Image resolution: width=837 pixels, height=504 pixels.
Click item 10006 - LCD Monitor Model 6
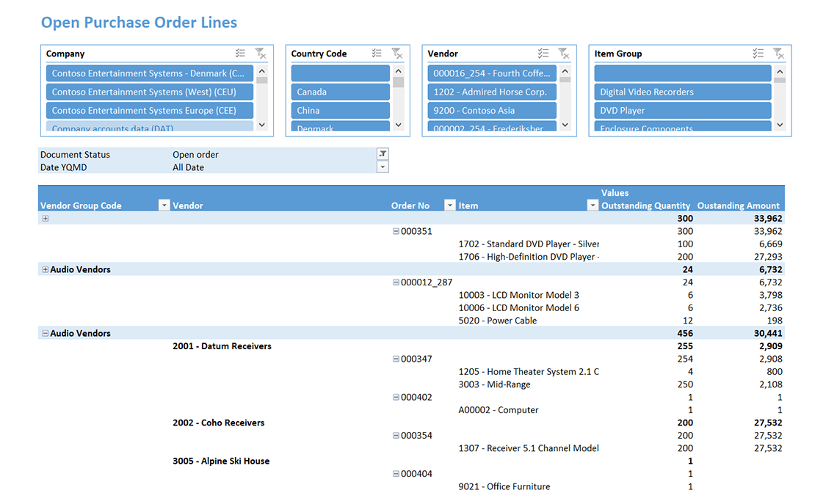[518, 308]
